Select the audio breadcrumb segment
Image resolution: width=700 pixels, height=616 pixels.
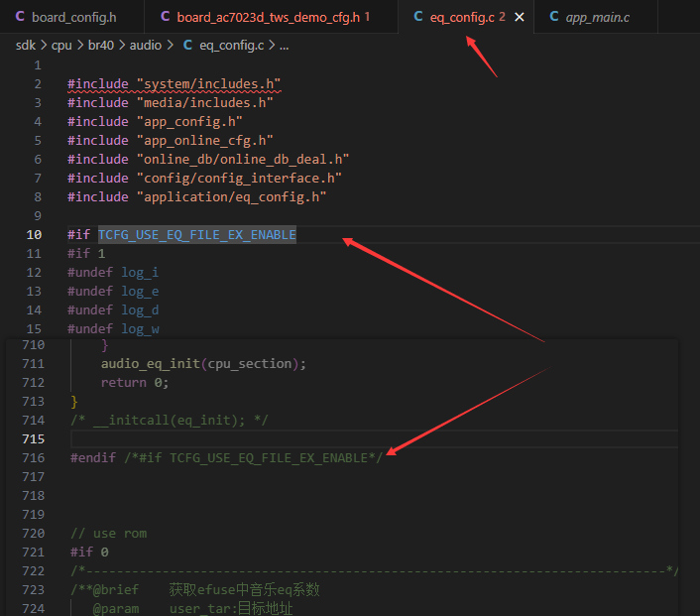pos(146,45)
